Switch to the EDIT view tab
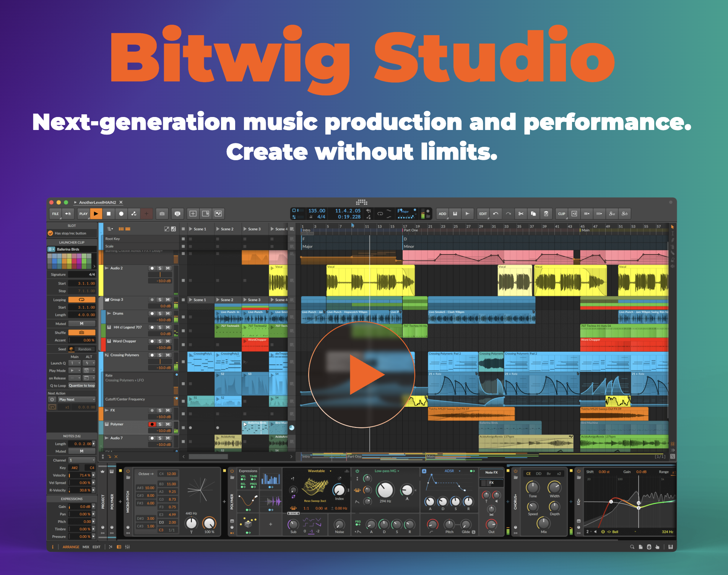728x575 pixels. pos(96,547)
